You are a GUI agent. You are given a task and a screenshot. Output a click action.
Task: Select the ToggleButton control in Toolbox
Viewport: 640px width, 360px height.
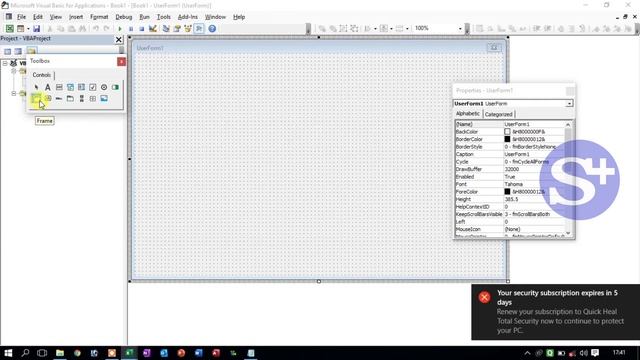point(115,87)
